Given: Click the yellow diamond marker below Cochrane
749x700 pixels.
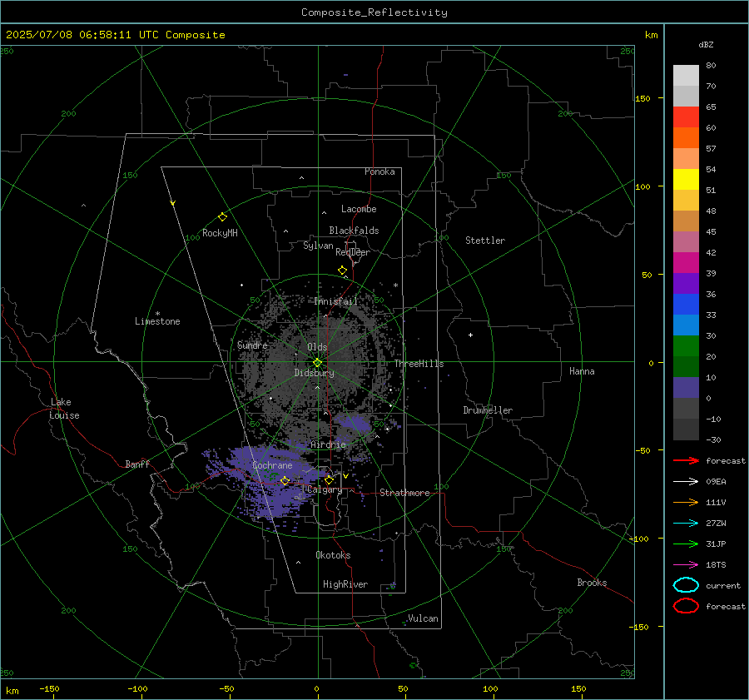Looking at the screenshot, I should click(285, 481).
